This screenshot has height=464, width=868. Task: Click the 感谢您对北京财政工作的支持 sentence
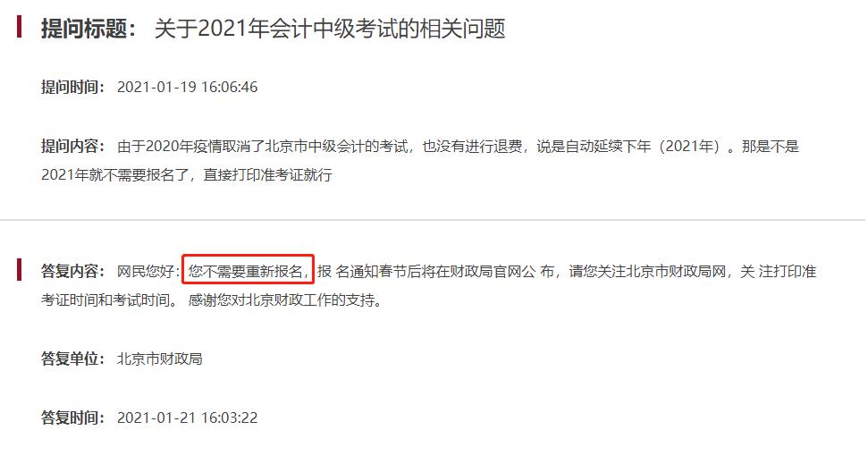click(x=284, y=300)
